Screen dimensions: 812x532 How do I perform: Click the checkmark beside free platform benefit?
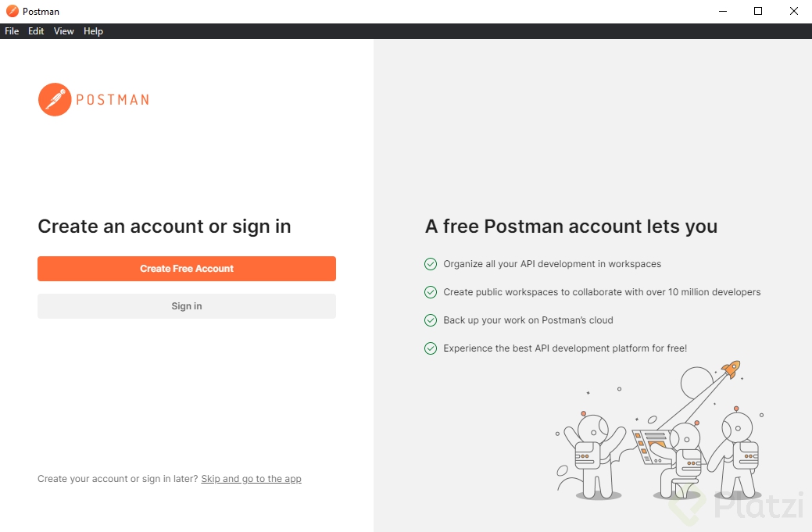coord(431,348)
